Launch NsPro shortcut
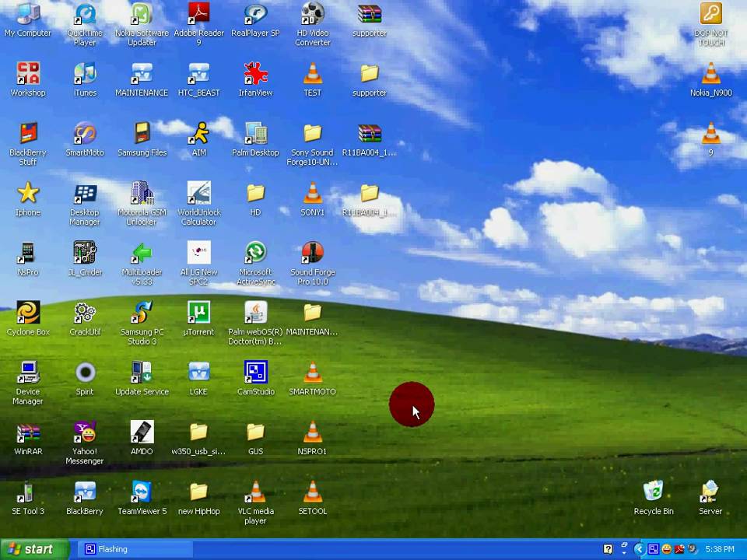The height and width of the screenshot is (560, 747). (28, 252)
